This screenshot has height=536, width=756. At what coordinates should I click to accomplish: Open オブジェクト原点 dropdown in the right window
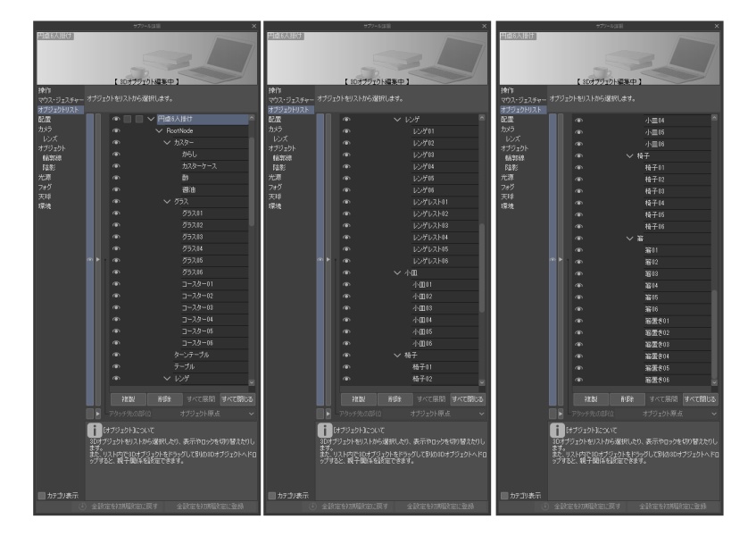click(x=679, y=414)
